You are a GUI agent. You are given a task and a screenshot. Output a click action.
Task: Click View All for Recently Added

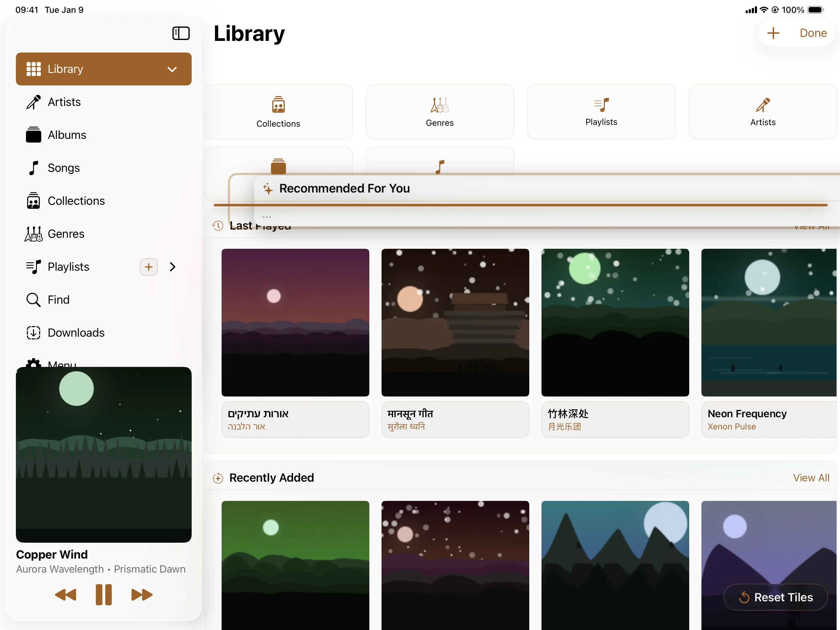coord(811,478)
